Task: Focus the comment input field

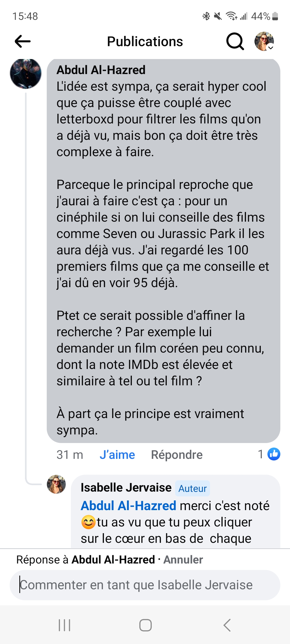Action: 145,585
